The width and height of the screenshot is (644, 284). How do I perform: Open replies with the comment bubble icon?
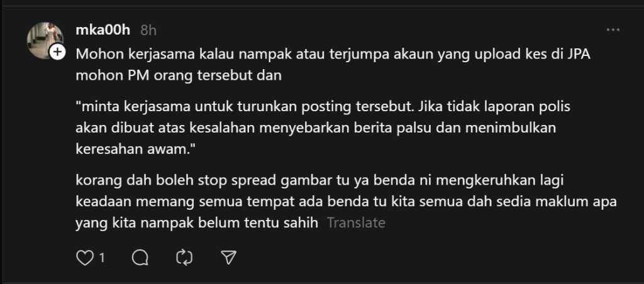tap(140, 258)
